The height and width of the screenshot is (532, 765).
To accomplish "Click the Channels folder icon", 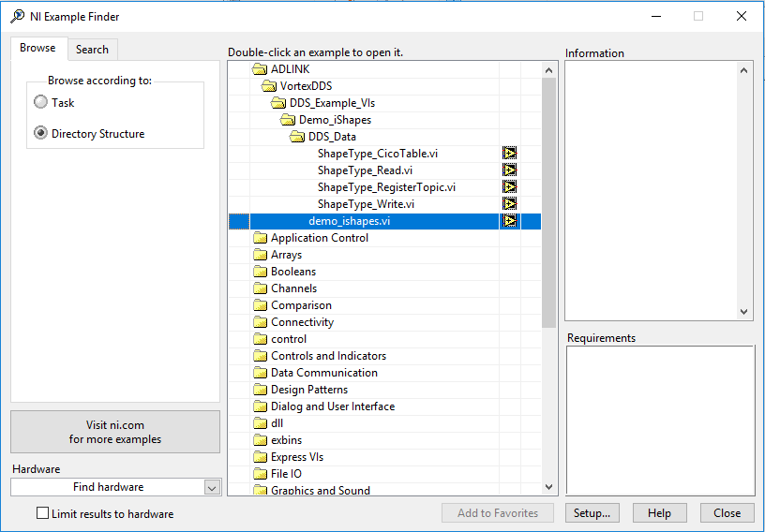I will tap(261, 288).
